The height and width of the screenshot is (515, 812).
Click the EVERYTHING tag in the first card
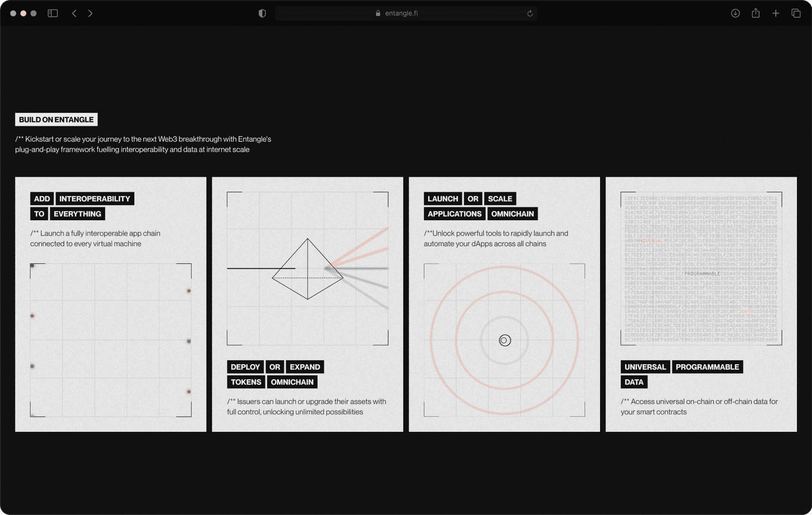78,214
